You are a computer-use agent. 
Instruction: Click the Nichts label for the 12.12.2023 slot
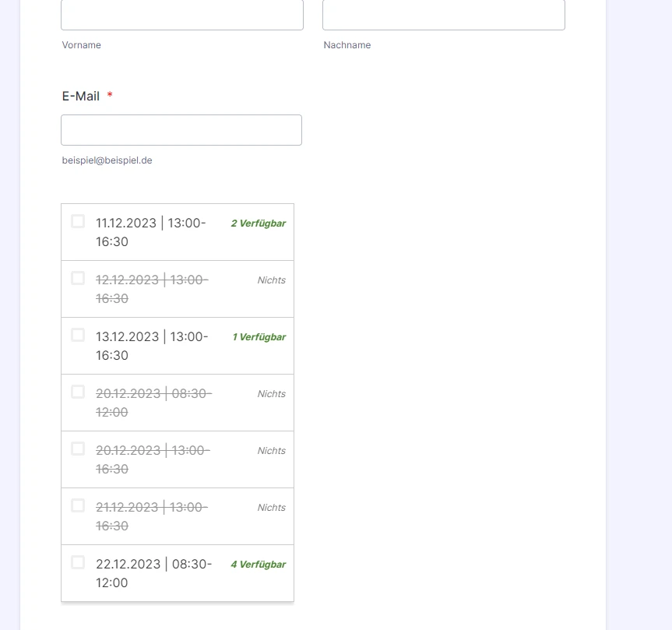[271, 280]
